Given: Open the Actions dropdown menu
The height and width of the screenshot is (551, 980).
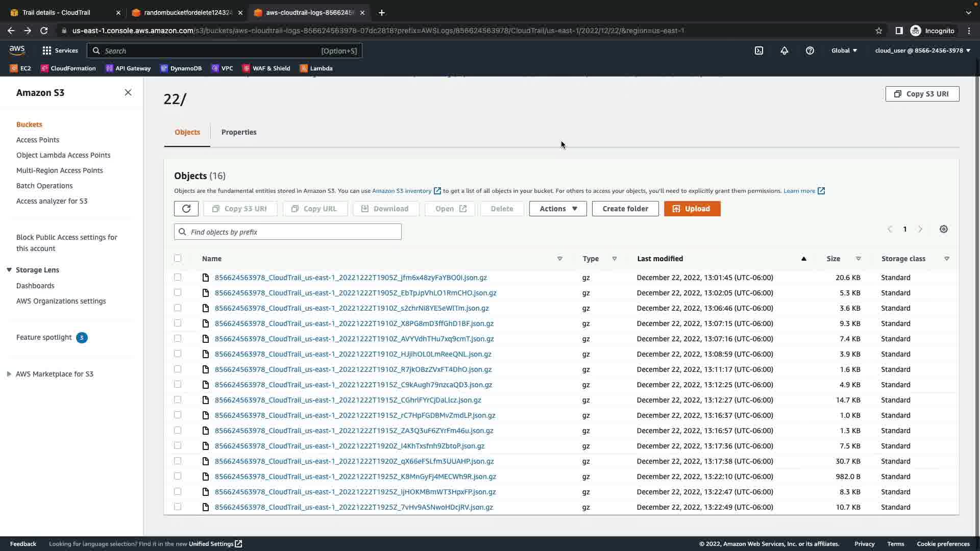Looking at the screenshot, I should click(558, 209).
